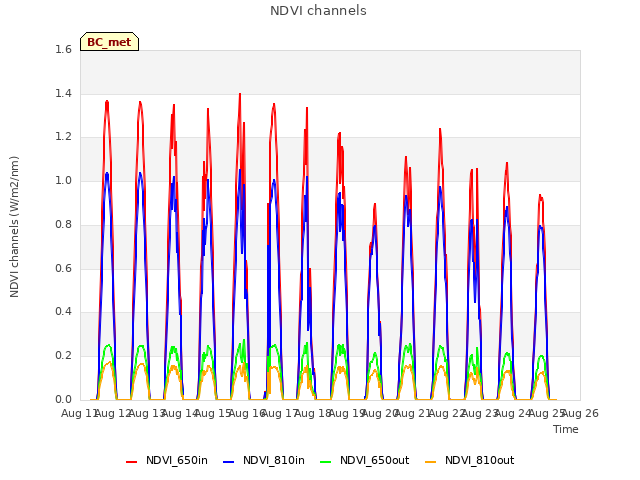Select the NDVI_650out legend label

click(375, 460)
